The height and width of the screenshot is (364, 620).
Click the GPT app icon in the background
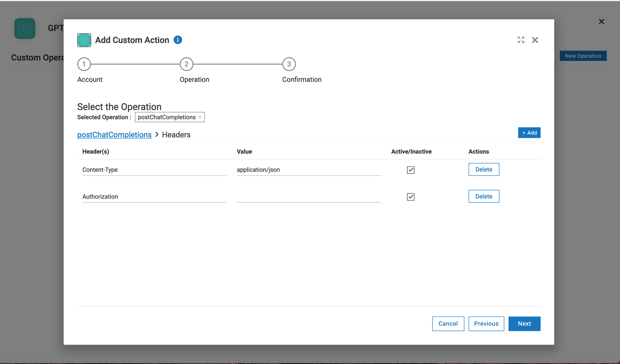click(25, 29)
